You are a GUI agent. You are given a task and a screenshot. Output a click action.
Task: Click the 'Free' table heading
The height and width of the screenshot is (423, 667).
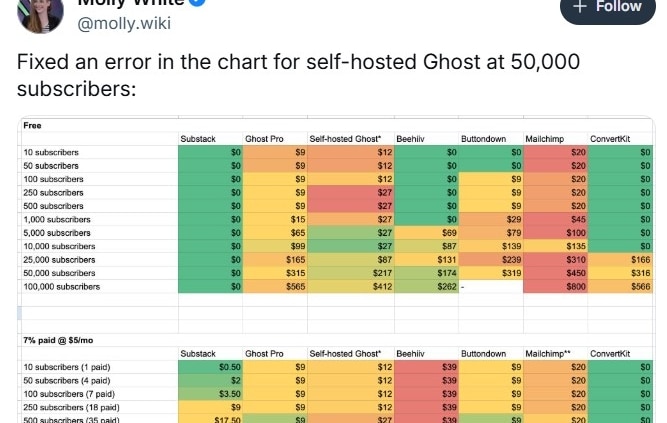point(32,126)
